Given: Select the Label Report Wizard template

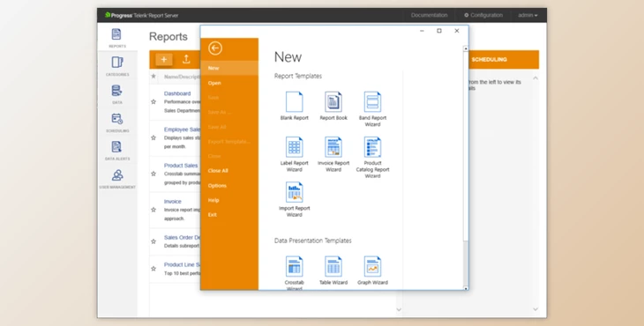Looking at the screenshot, I should click(294, 154).
